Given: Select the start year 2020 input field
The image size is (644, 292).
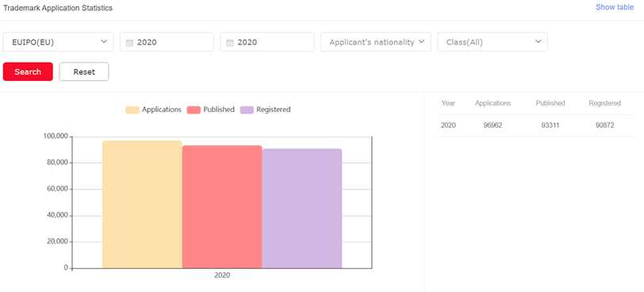Looking at the screenshot, I should (167, 42).
